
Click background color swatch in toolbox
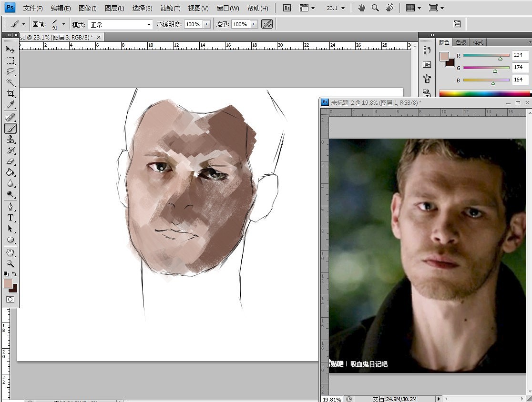coord(14,289)
